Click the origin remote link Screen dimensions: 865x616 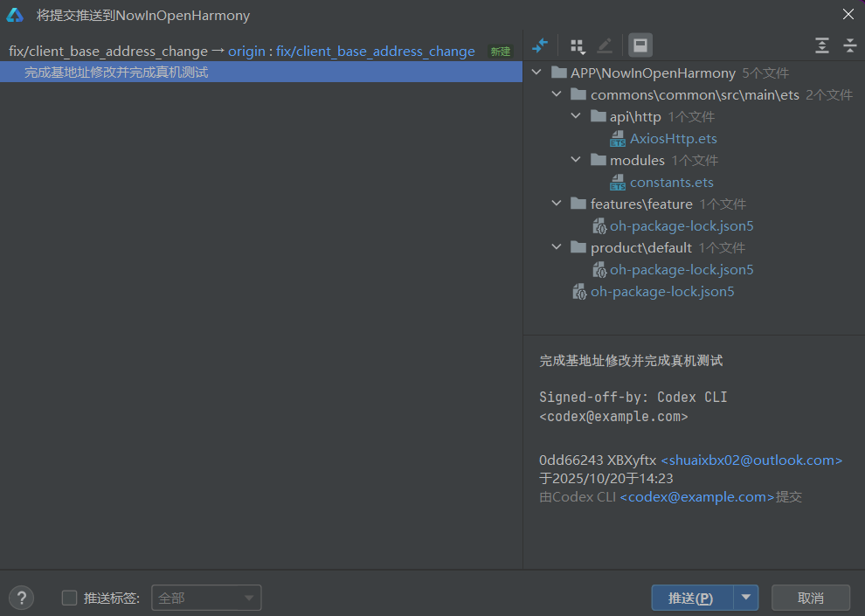pos(246,52)
